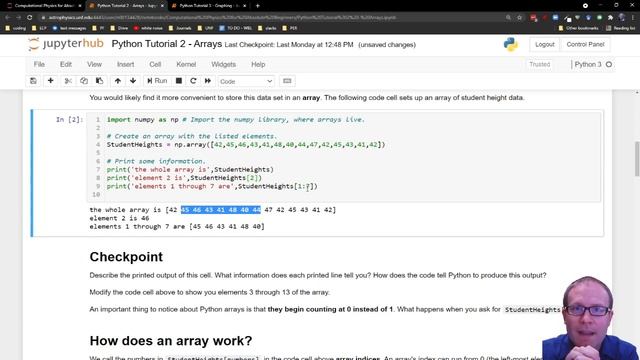Image resolution: width=640 pixels, height=360 pixels.
Task: Open the browser extensions puzzle icon
Action: pyautogui.click(x=610, y=18)
